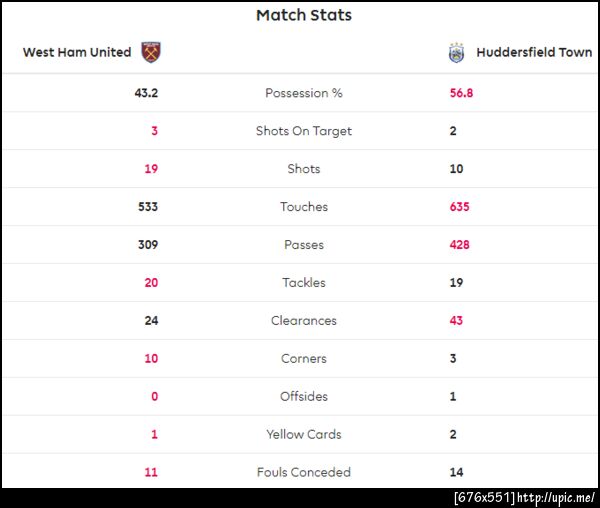Select the Possession % stat label
Screen dimensions: 600x508
pos(304,93)
